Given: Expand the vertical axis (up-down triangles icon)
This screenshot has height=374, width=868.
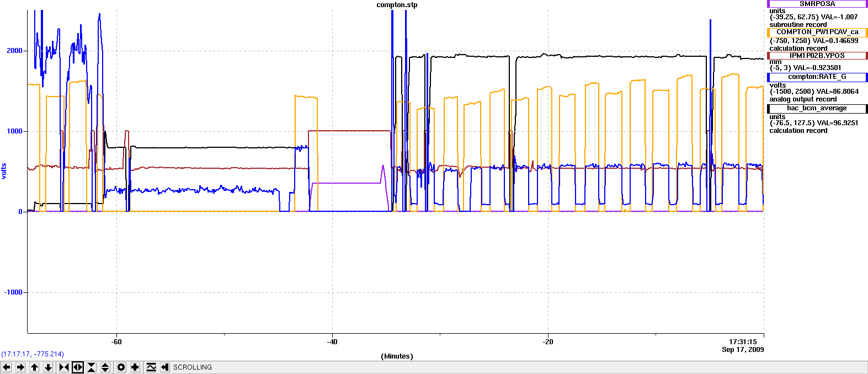Looking at the screenshot, I should (105, 367).
